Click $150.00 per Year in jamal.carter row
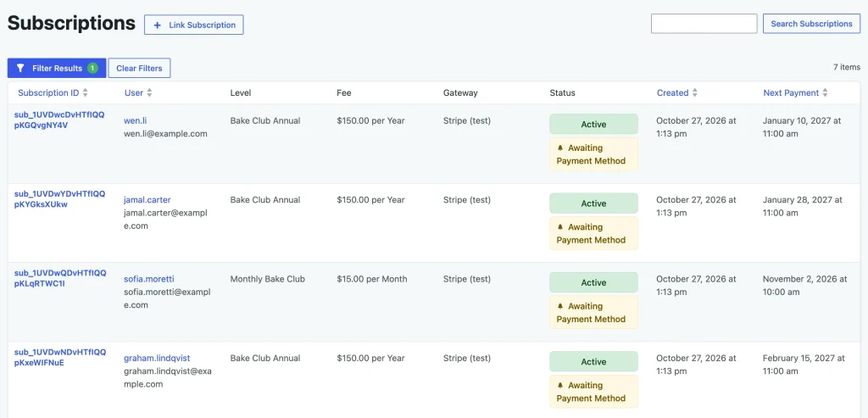868x418 pixels. coord(370,200)
